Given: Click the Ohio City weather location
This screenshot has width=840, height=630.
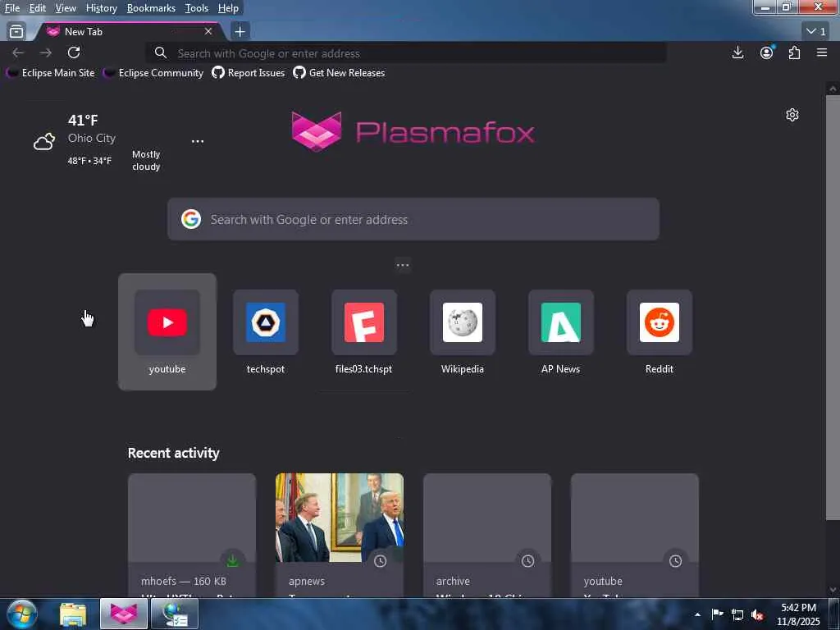Looking at the screenshot, I should coord(92,138).
